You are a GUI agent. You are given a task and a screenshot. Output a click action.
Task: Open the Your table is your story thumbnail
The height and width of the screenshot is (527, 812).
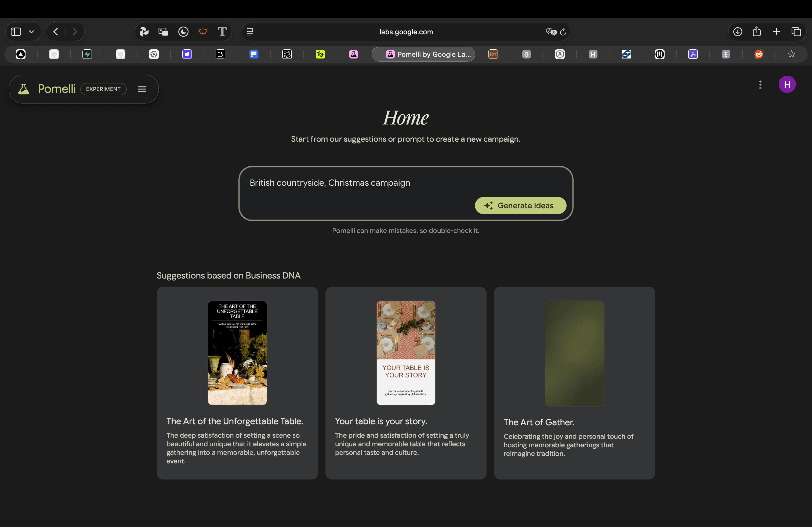point(406,353)
